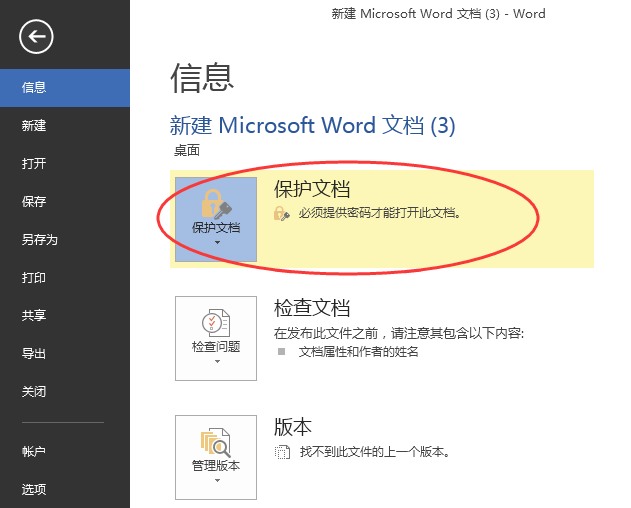
Task: Click the back arrow circle button
Action: click(36, 37)
